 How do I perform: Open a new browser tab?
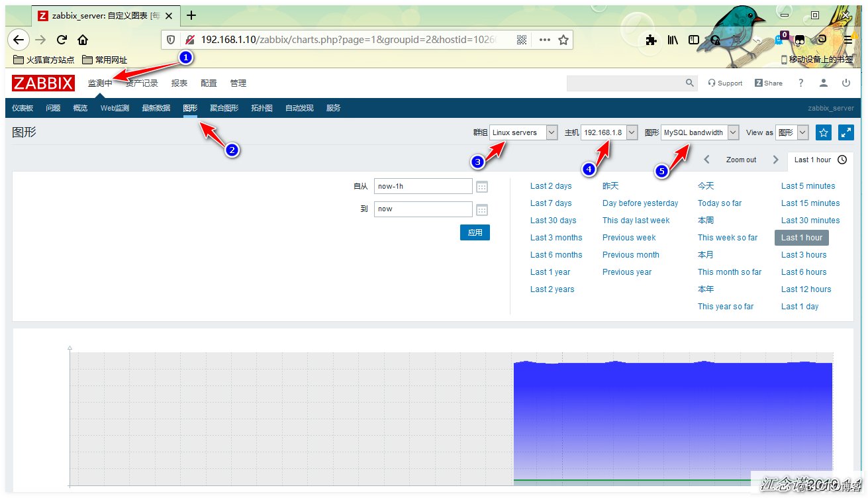point(192,15)
